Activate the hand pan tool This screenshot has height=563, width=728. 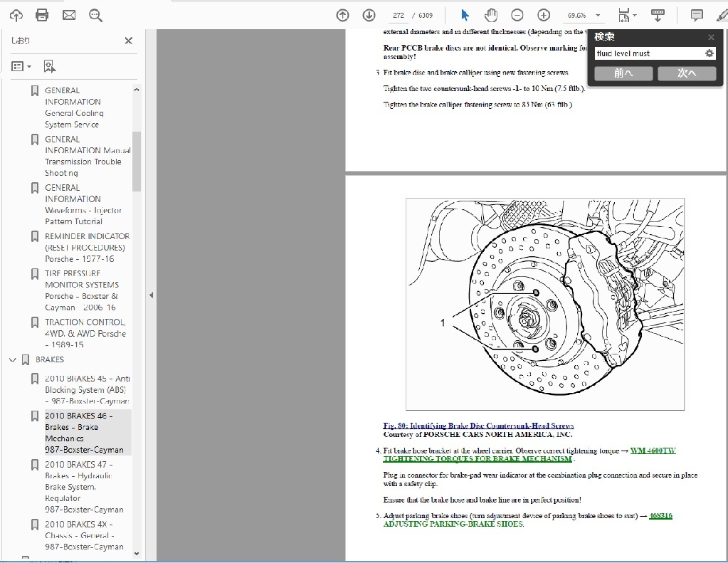point(491,16)
